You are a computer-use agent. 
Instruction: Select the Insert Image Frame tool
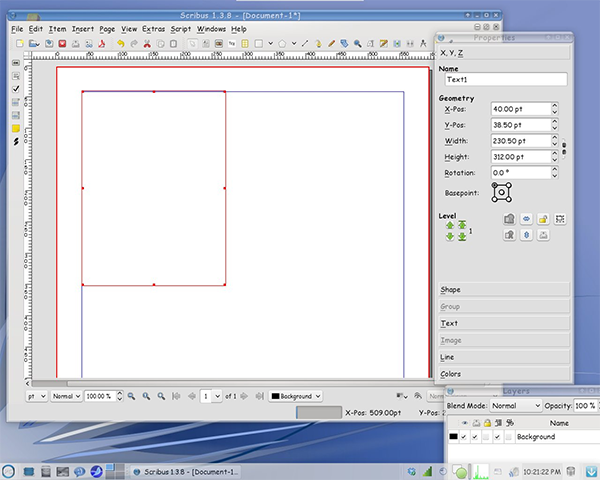[219, 44]
